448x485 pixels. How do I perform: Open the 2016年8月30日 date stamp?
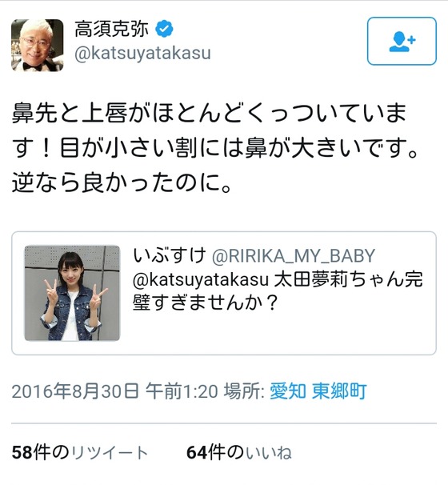[x=75, y=391]
